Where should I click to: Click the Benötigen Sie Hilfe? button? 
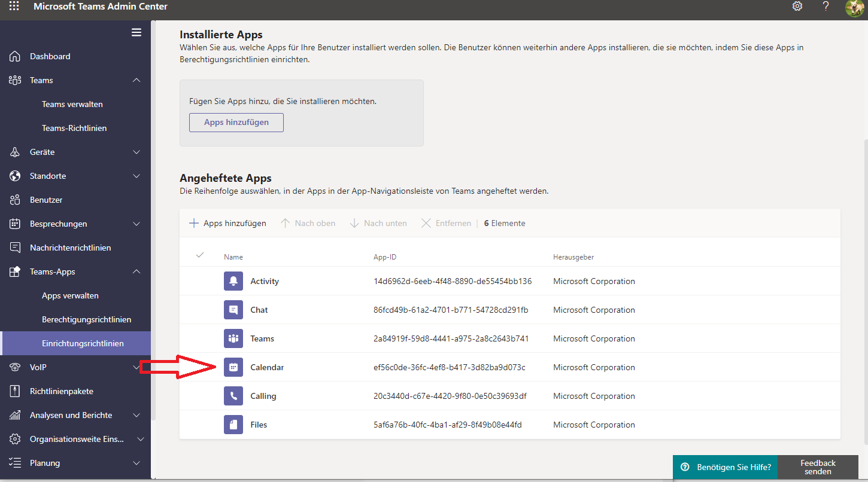[x=726, y=467]
